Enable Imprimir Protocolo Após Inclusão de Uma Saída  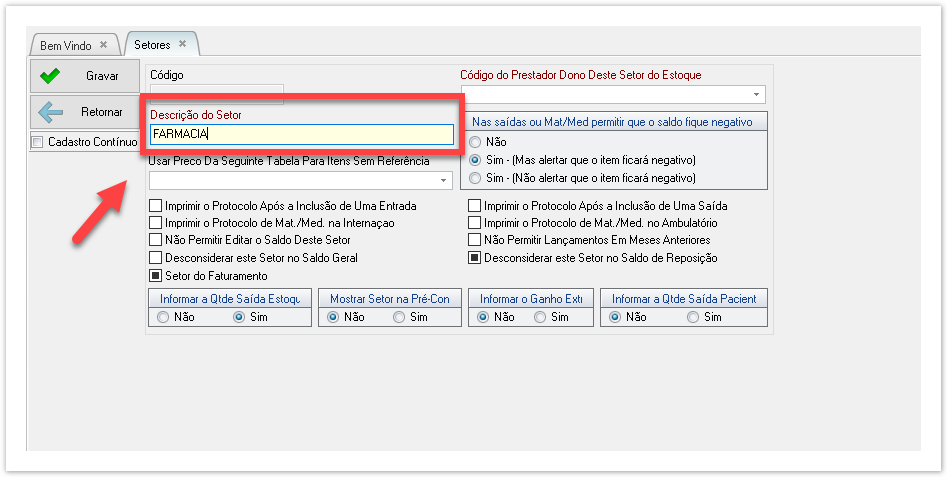(x=475, y=206)
